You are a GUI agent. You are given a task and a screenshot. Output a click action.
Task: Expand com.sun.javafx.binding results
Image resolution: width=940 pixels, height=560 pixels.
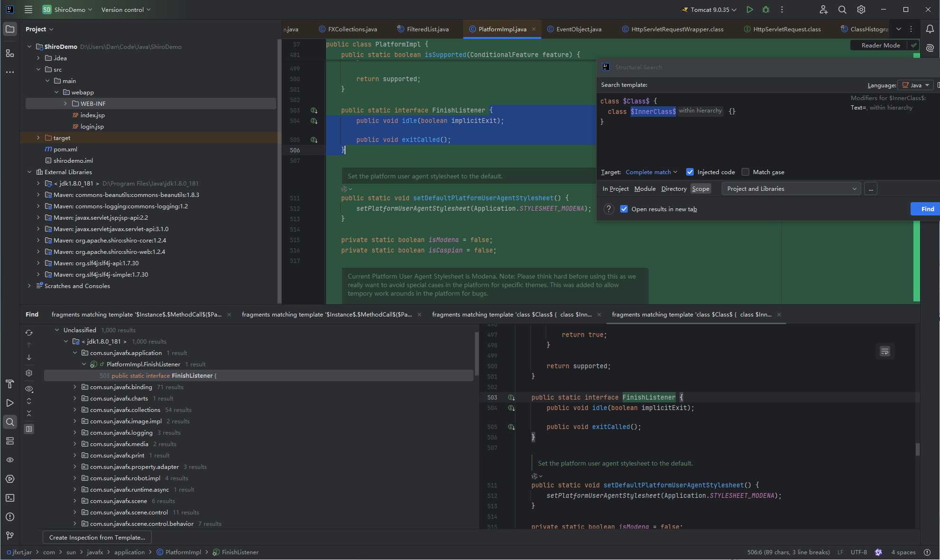(74, 387)
